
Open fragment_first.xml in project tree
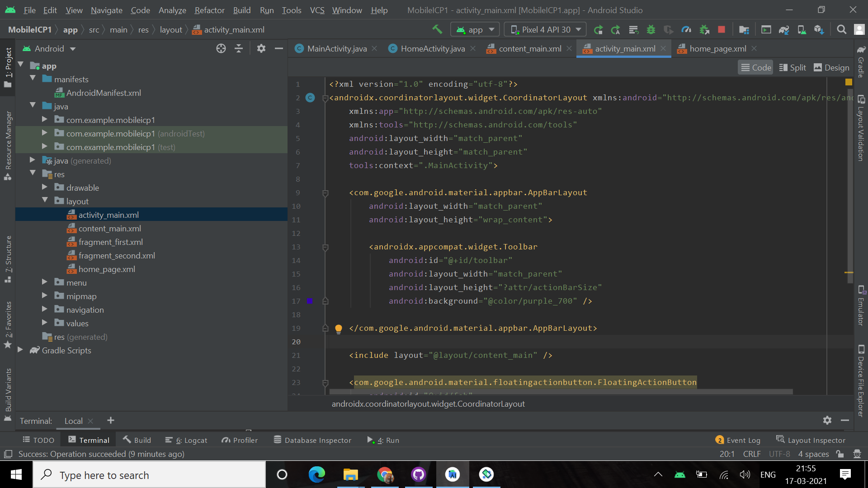[x=110, y=242]
